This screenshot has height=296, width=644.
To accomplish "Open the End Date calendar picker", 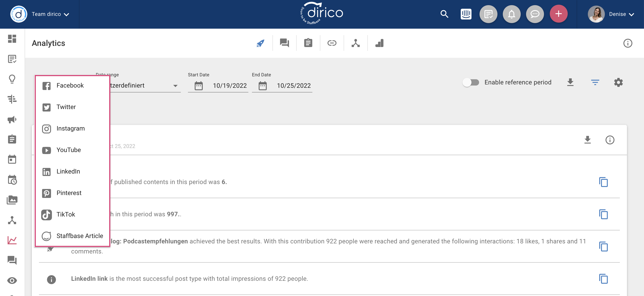I will (262, 86).
